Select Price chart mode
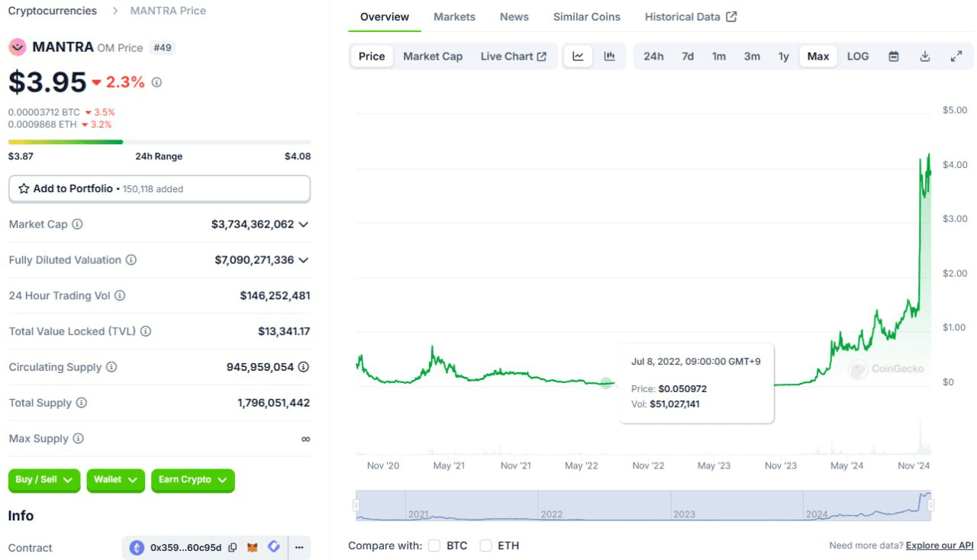The height and width of the screenshot is (560, 977). point(372,56)
